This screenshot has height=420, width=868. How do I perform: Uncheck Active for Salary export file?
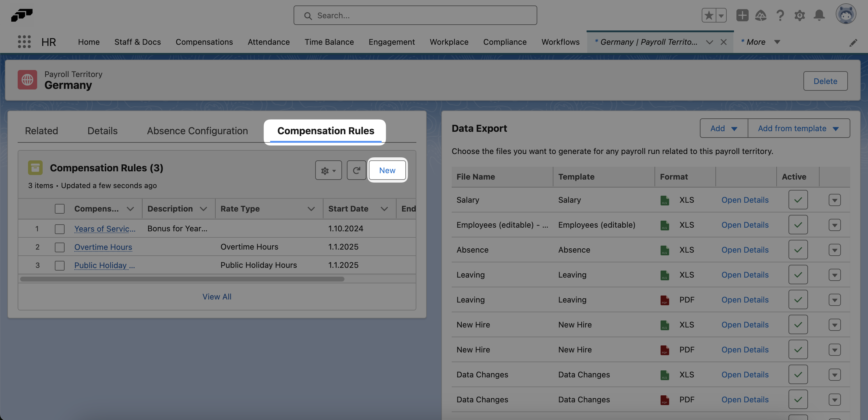tap(798, 200)
